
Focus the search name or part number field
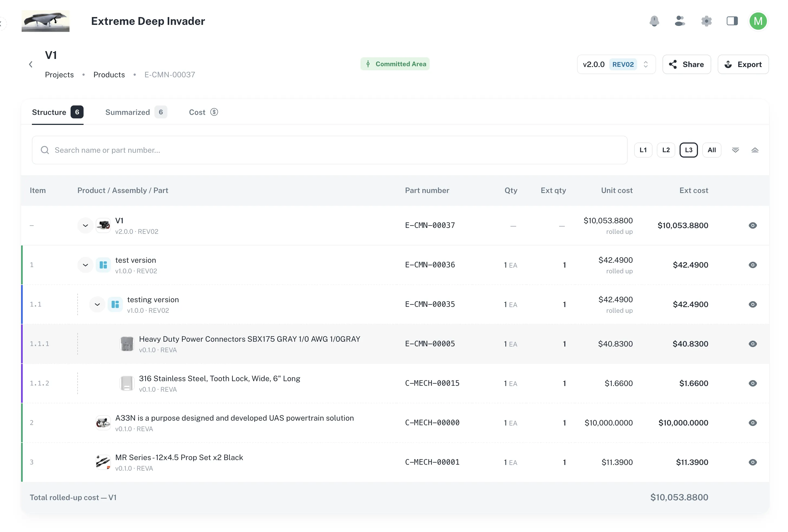[x=329, y=150]
